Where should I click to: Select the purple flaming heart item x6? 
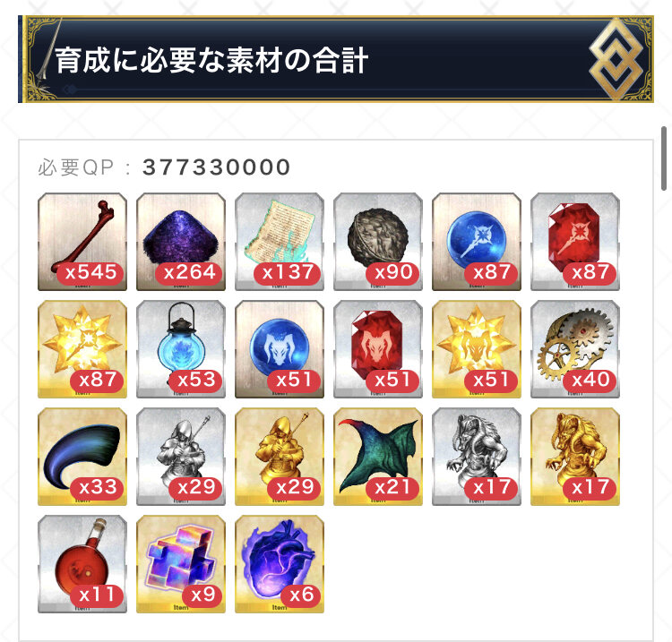pos(280,564)
